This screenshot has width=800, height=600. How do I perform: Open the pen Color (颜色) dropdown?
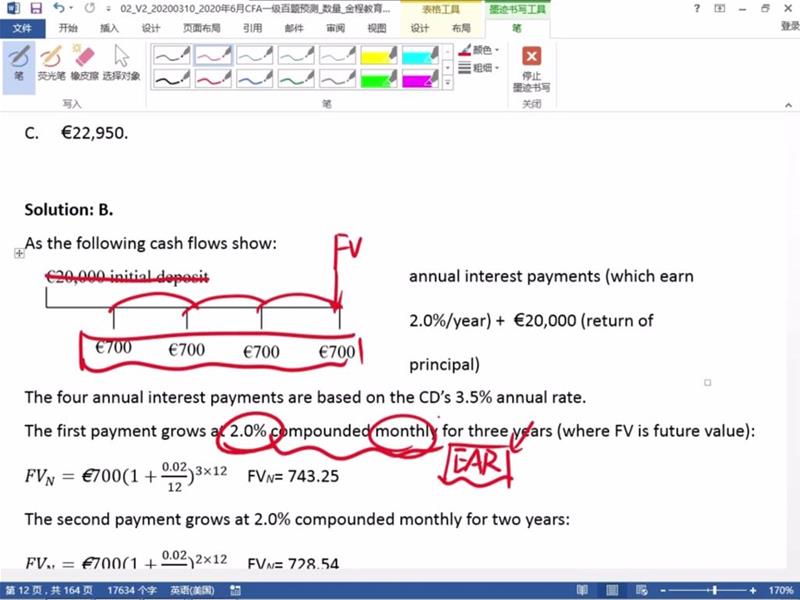(479, 50)
